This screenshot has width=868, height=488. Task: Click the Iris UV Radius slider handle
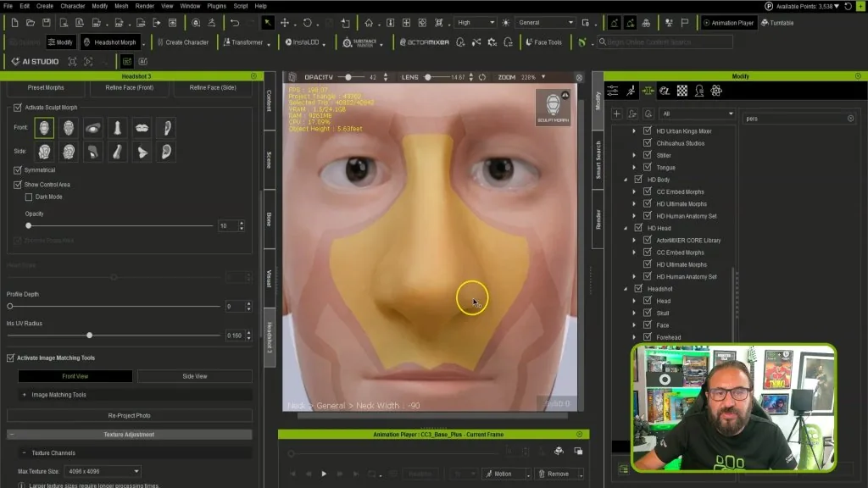(90, 335)
